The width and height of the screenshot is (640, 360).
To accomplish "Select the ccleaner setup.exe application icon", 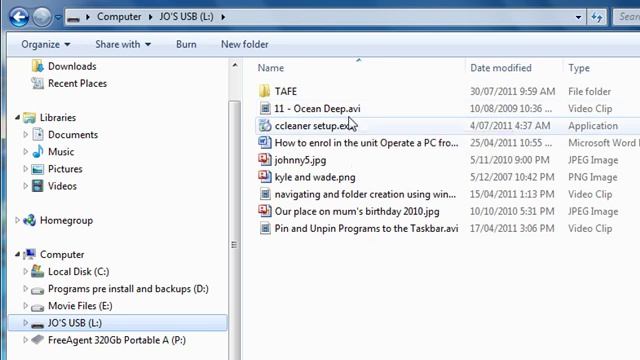I will click(265, 125).
